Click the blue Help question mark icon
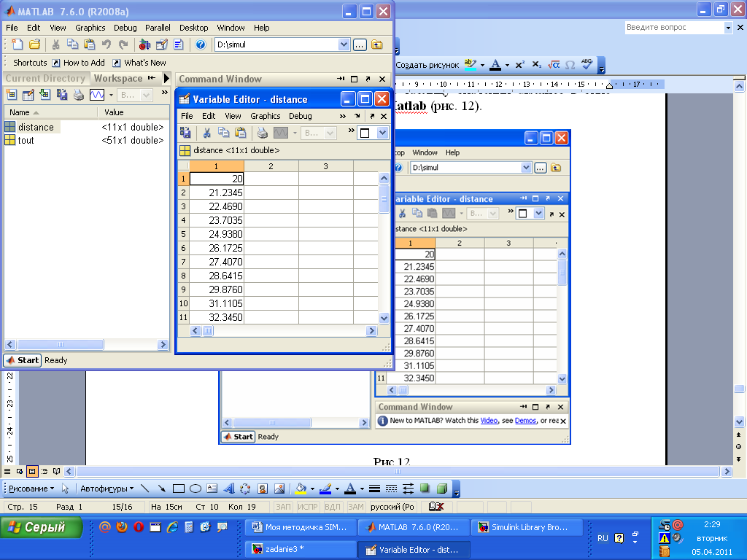This screenshot has width=747, height=560. pos(201,44)
